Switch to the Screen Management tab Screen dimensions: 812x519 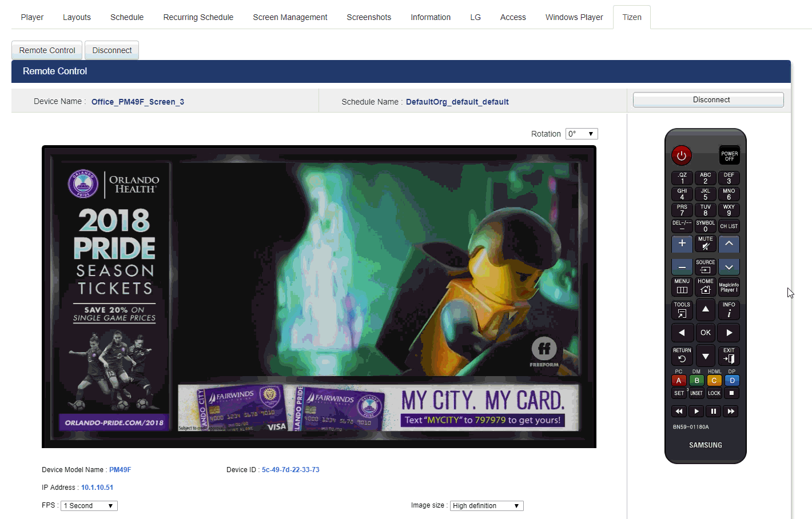point(290,17)
